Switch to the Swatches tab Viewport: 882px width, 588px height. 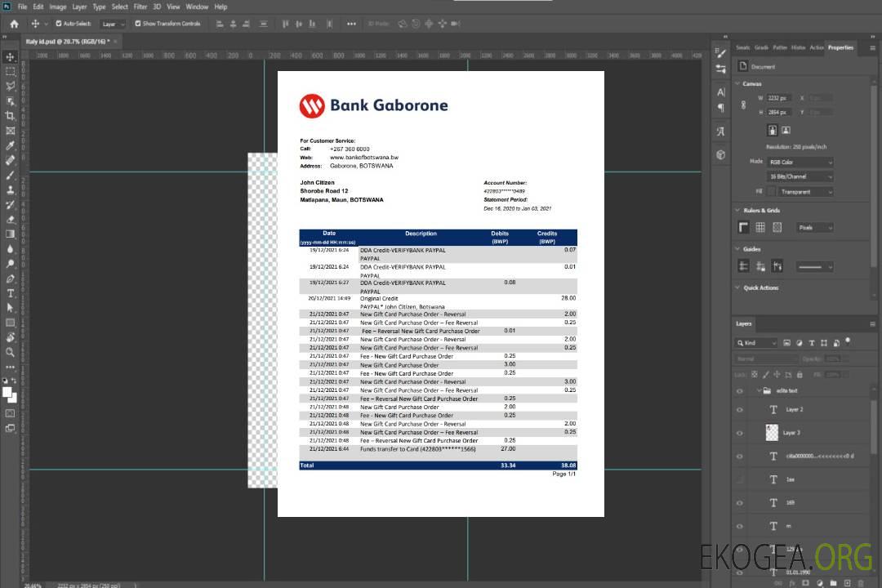point(743,48)
